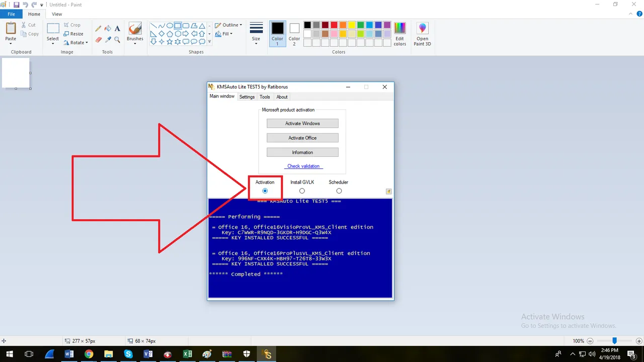Open Paint 3D from the ribbon

tap(422, 34)
